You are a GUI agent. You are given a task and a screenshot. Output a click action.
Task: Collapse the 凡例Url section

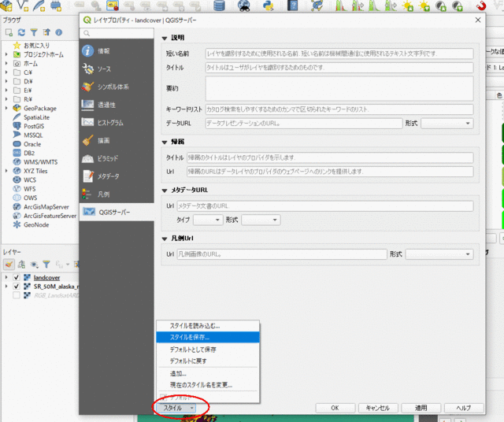tap(165, 239)
